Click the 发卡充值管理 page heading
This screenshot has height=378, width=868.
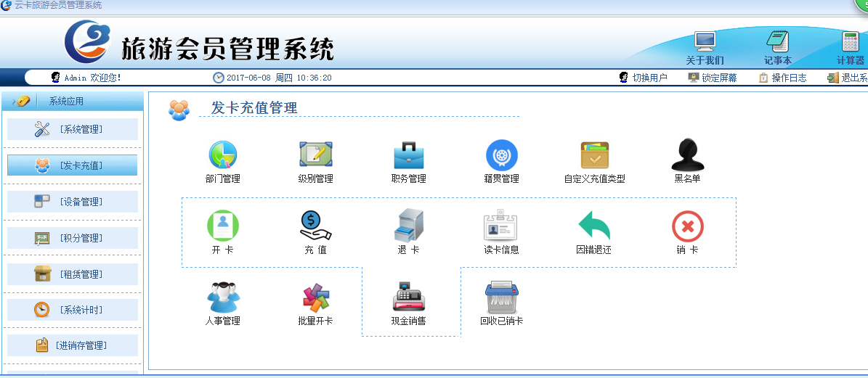point(254,108)
